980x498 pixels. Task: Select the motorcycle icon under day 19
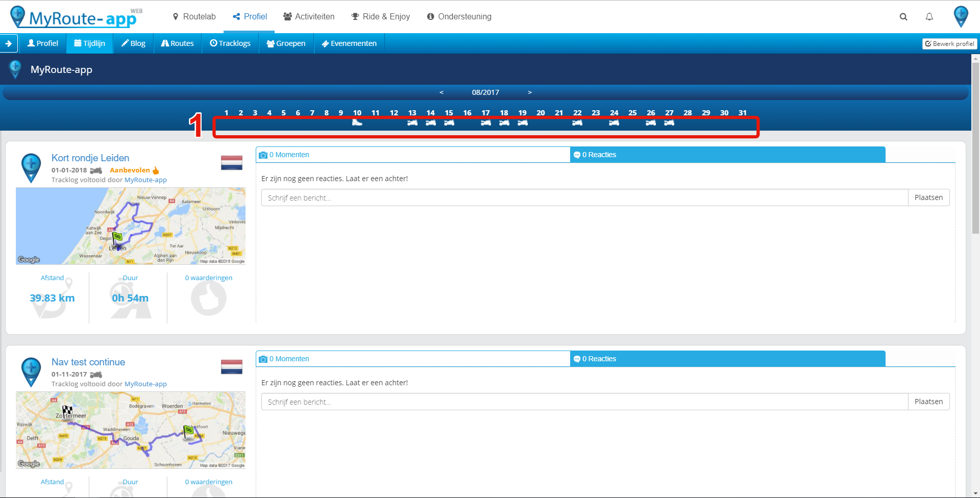(523, 122)
